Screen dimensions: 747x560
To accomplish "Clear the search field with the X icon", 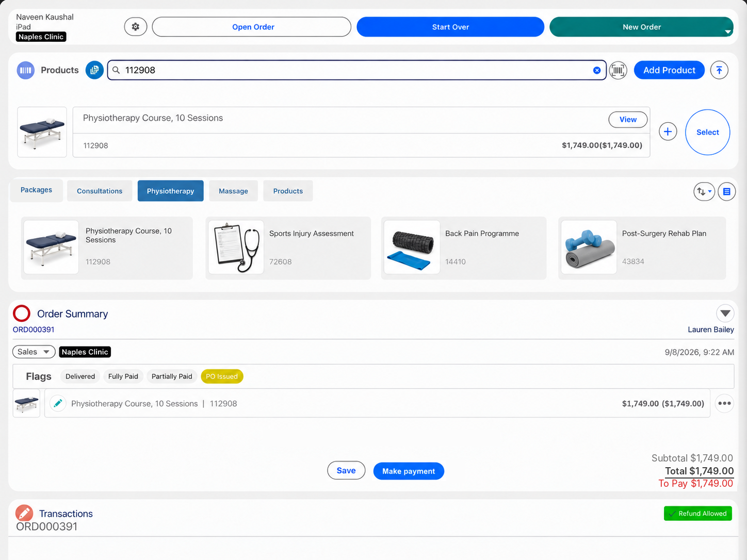I will point(597,70).
